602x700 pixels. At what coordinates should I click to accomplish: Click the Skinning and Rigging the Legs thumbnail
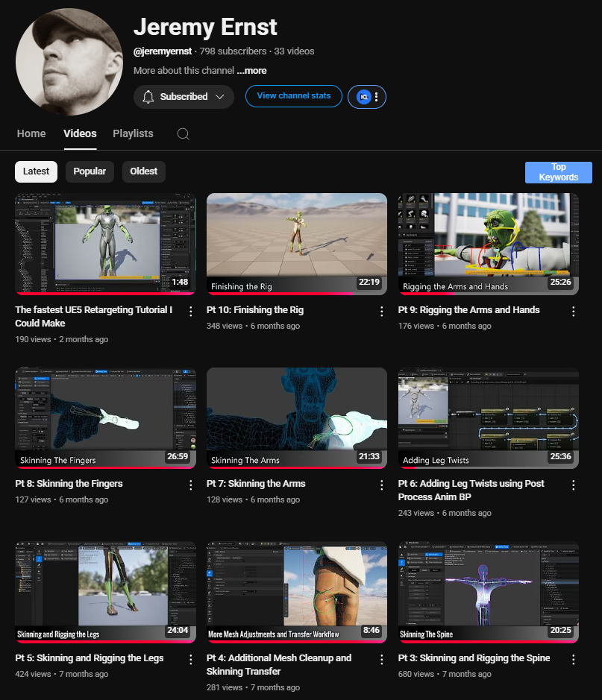[x=105, y=592]
